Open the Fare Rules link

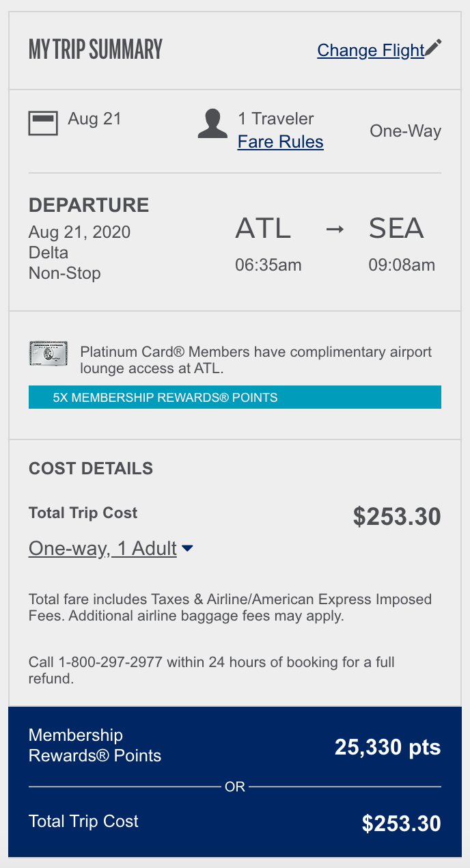(x=280, y=141)
